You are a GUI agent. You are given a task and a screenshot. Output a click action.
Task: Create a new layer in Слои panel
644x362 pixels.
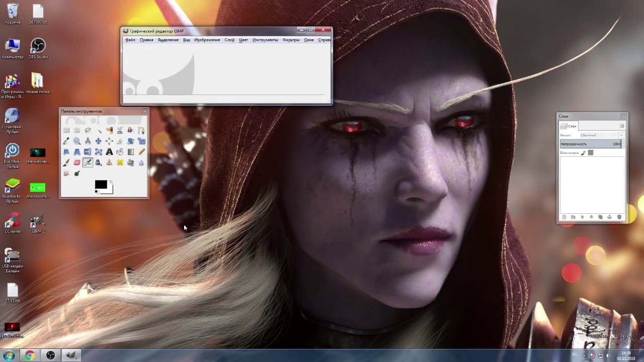564,217
